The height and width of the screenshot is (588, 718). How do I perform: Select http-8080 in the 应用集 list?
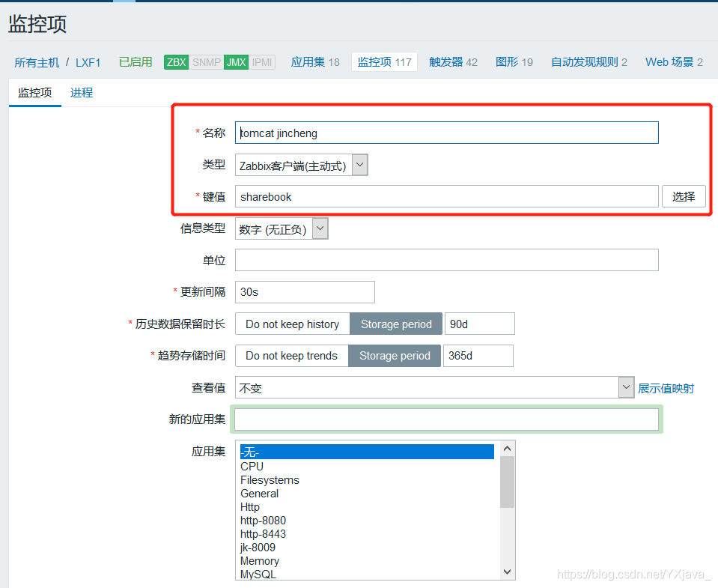click(x=367, y=521)
